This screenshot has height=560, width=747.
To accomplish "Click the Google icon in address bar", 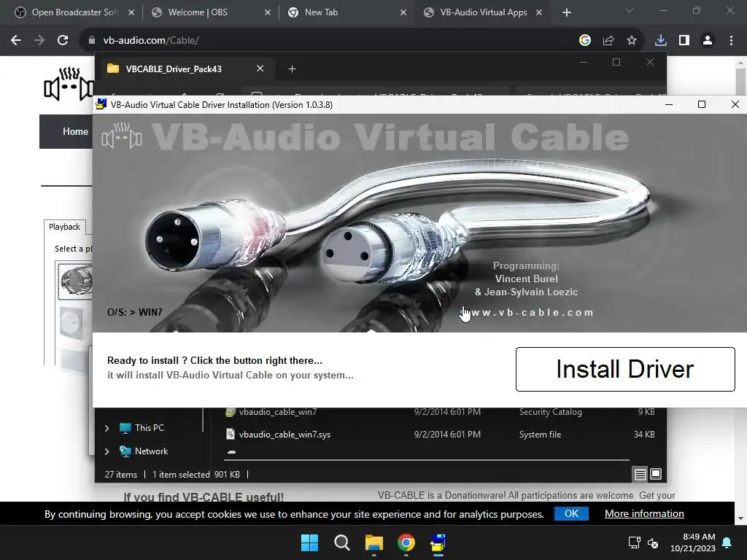I will tap(584, 41).
